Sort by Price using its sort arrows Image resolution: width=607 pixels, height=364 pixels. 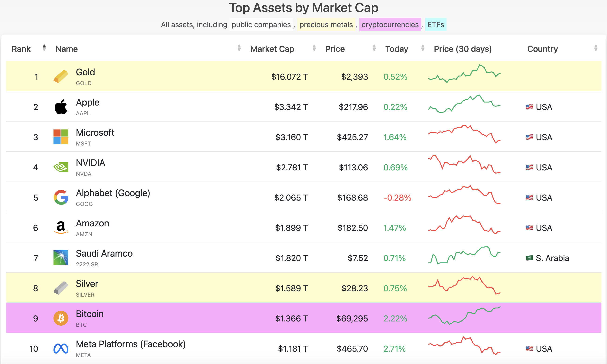click(x=374, y=48)
